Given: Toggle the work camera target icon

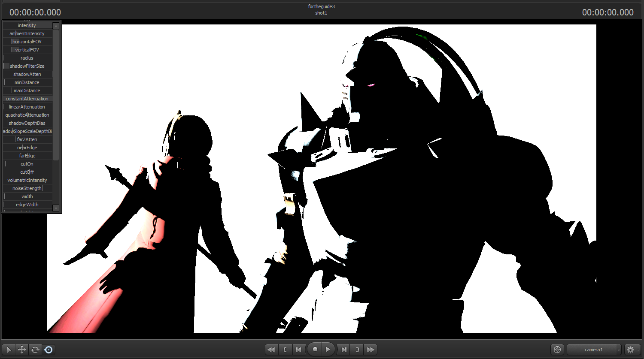Looking at the screenshot, I should pos(557,350).
